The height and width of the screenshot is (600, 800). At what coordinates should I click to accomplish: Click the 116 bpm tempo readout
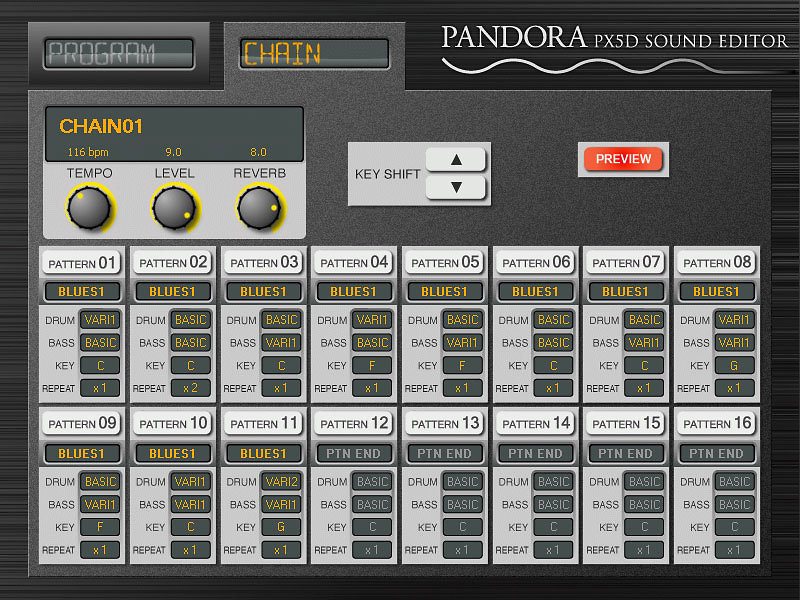click(88, 152)
